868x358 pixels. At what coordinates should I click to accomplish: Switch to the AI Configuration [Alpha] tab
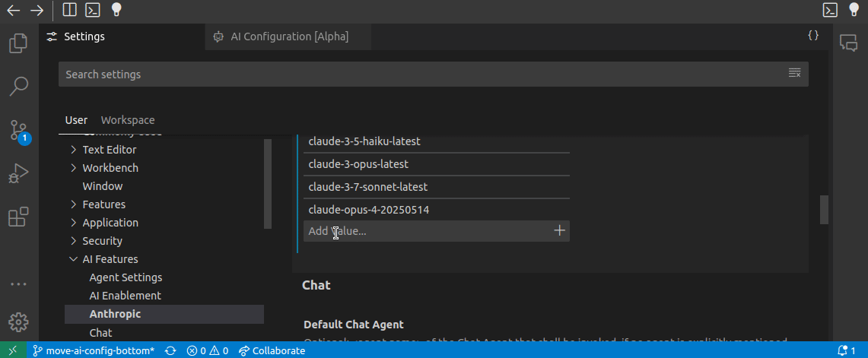pyautogui.click(x=288, y=36)
